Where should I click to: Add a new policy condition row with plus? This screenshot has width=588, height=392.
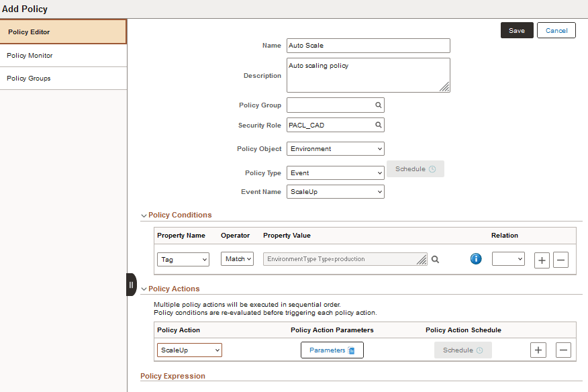(x=542, y=260)
